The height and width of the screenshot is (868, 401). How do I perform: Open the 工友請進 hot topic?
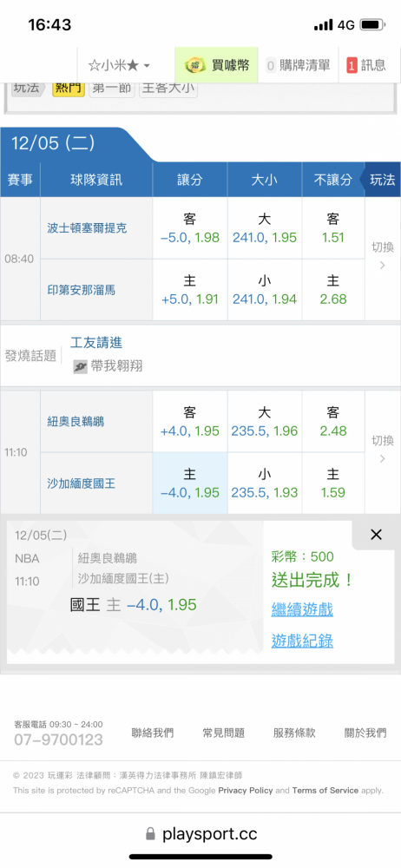[95, 343]
